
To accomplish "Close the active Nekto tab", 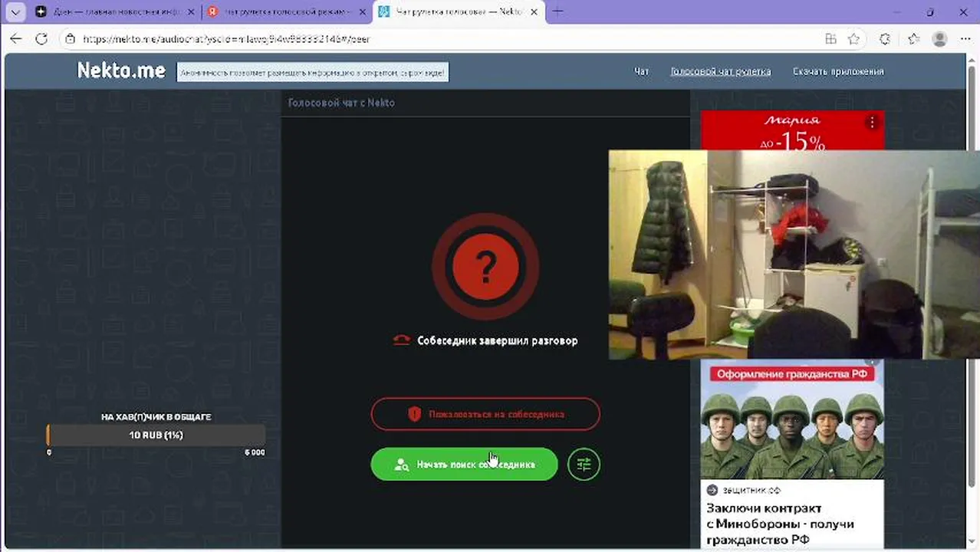I will click(x=533, y=11).
